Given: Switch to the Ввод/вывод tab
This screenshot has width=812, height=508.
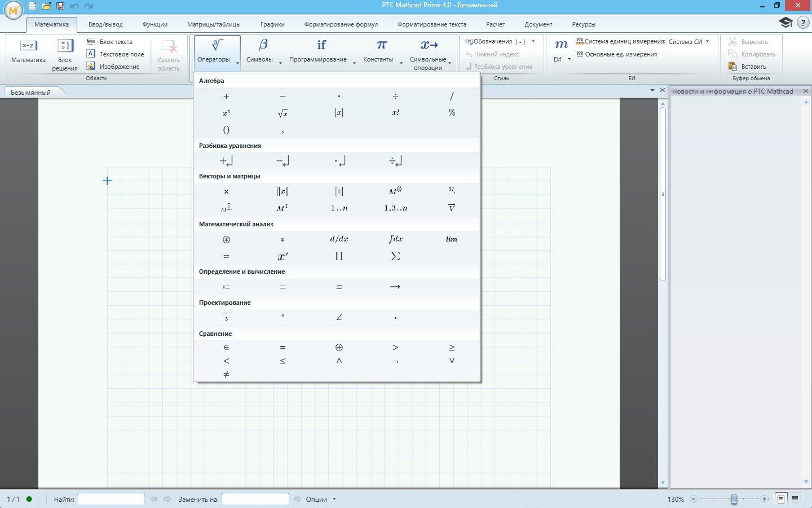Looking at the screenshot, I should click(105, 24).
